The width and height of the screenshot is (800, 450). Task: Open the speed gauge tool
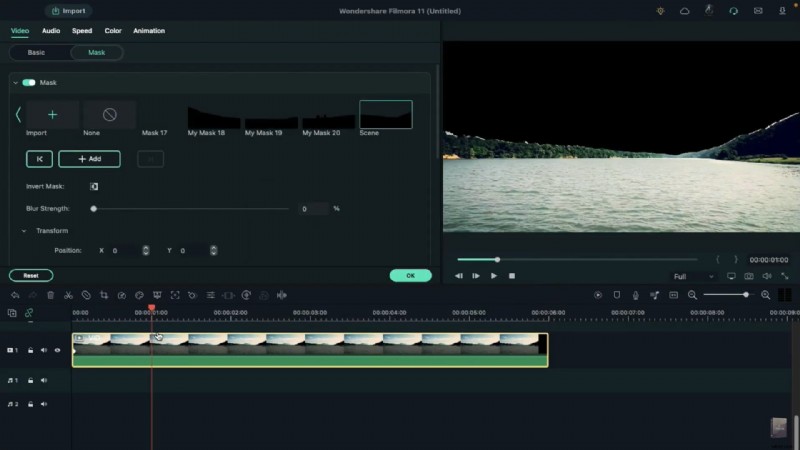121,295
